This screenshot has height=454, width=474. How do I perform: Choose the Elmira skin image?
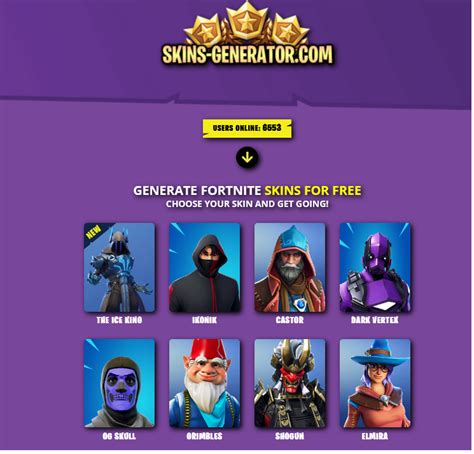(x=375, y=383)
